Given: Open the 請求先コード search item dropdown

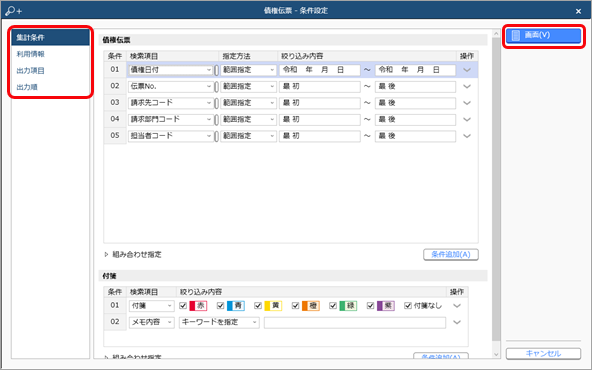Looking at the screenshot, I should [x=170, y=103].
